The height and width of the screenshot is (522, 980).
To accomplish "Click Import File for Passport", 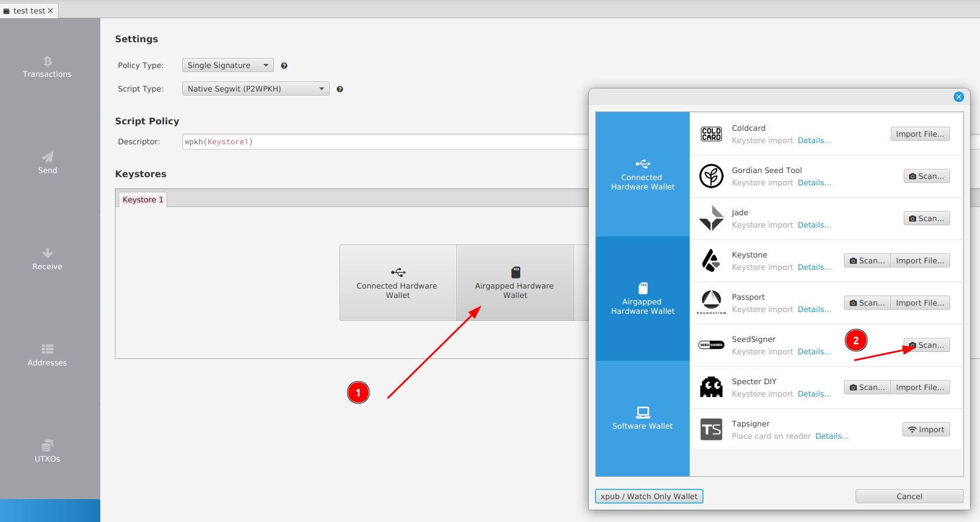I will [x=920, y=303].
